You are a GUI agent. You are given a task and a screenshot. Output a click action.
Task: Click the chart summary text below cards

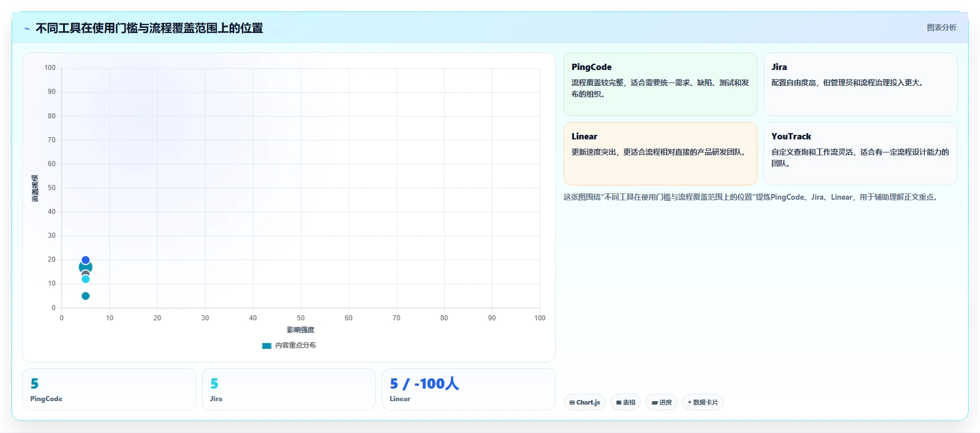(x=751, y=197)
